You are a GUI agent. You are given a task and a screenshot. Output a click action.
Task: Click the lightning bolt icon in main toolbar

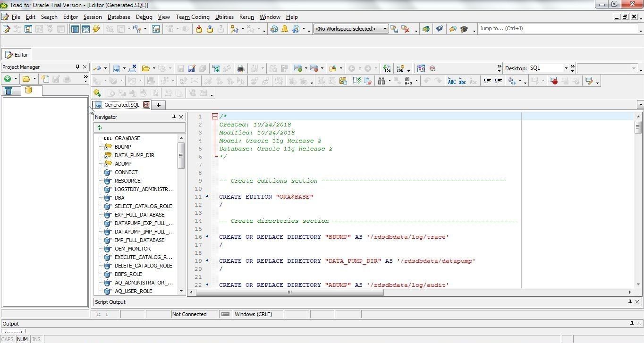pyautogui.click(x=96, y=29)
